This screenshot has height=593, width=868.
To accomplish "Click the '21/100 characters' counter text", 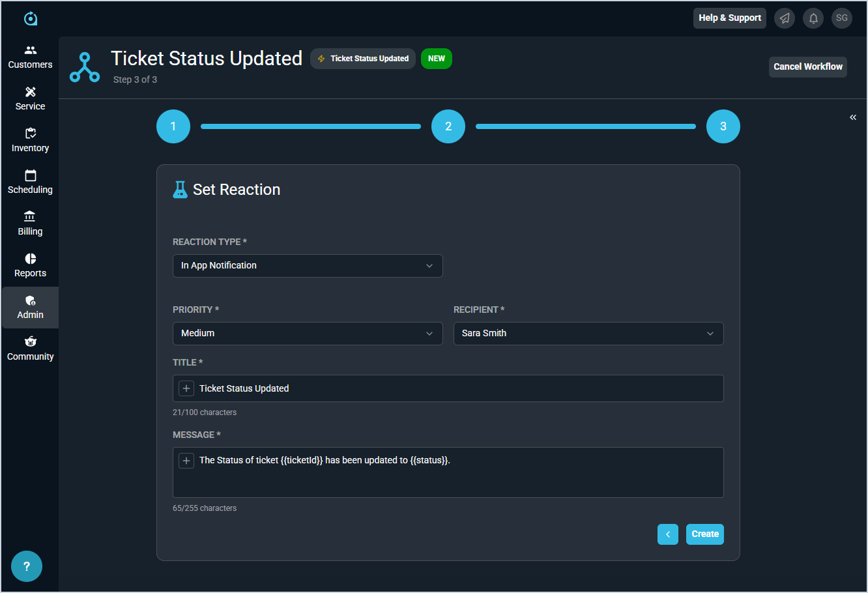I will tap(205, 412).
